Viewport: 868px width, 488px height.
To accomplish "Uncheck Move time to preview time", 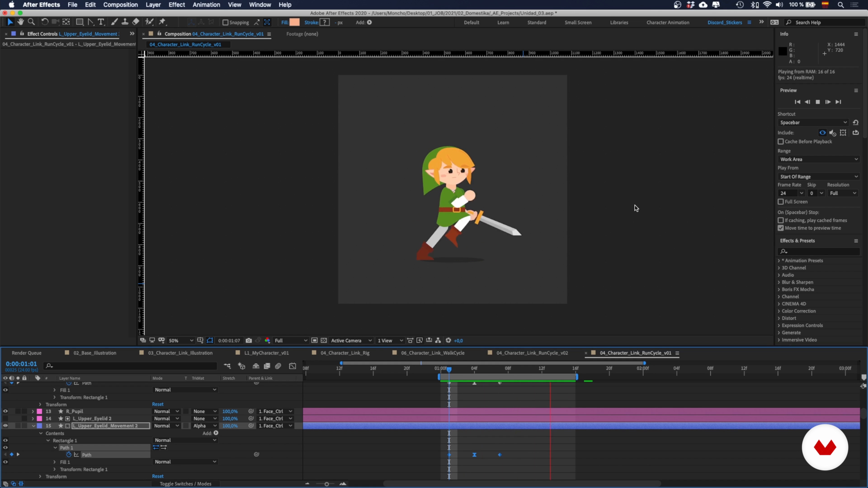I will 781,228.
